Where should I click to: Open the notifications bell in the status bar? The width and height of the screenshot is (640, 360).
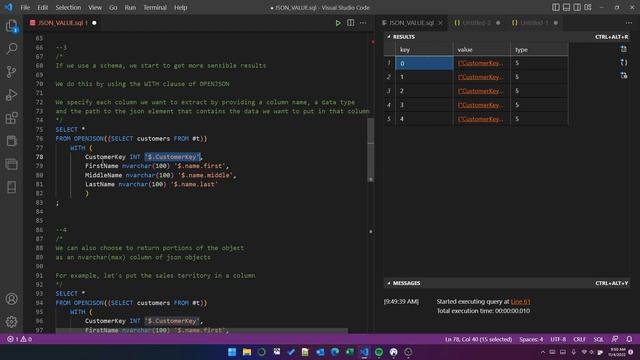tap(629, 339)
